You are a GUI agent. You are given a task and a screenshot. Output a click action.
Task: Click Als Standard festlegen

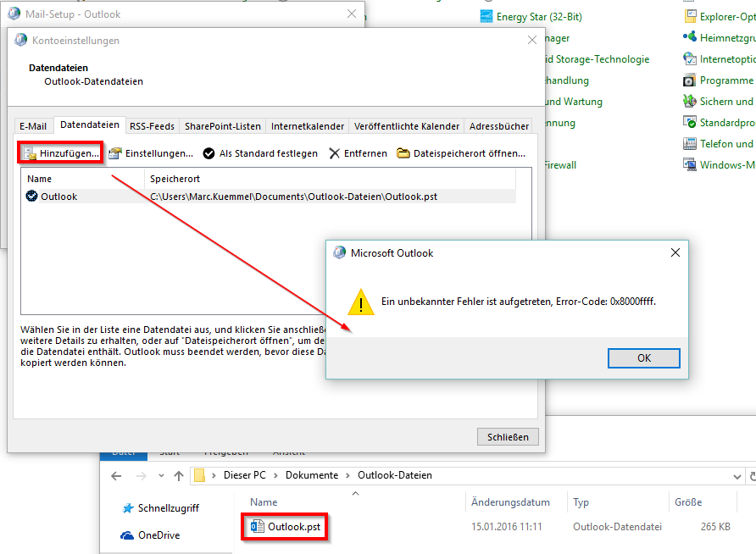pos(260,153)
